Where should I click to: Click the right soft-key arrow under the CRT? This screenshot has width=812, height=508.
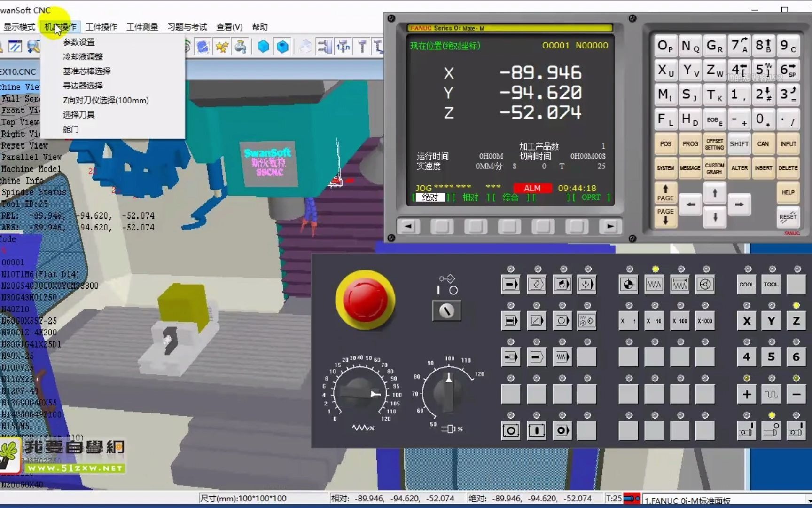coord(610,226)
